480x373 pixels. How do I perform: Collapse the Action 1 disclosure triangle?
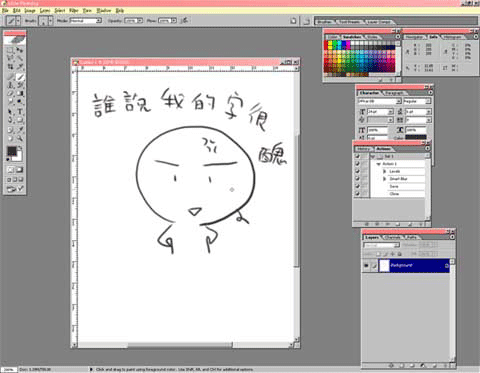pos(379,164)
